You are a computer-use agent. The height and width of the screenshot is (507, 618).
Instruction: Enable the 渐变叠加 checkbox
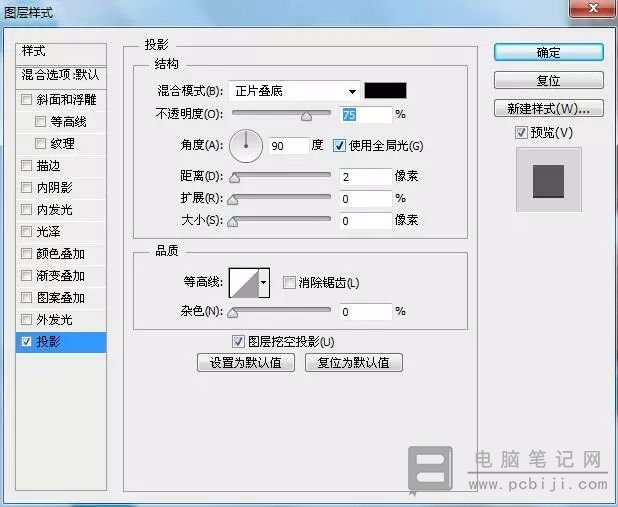[x=26, y=275]
